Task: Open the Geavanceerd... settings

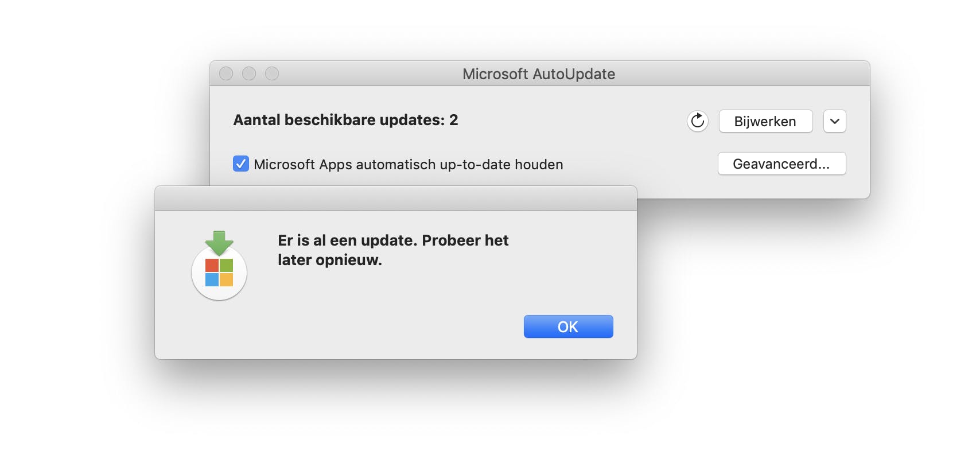Action: (x=781, y=164)
